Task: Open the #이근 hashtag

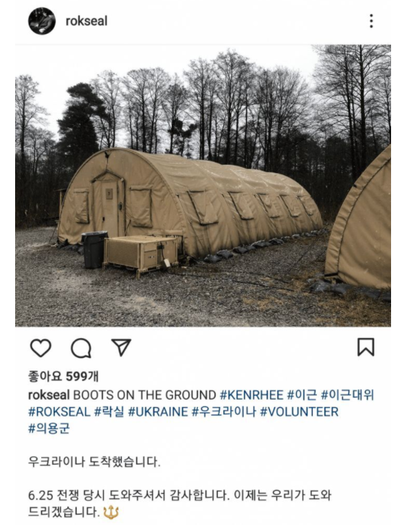Action: click(x=302, y=395)
